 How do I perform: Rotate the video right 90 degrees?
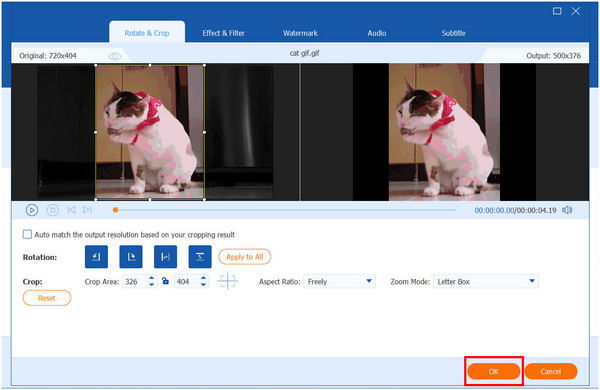click(131, 256)
